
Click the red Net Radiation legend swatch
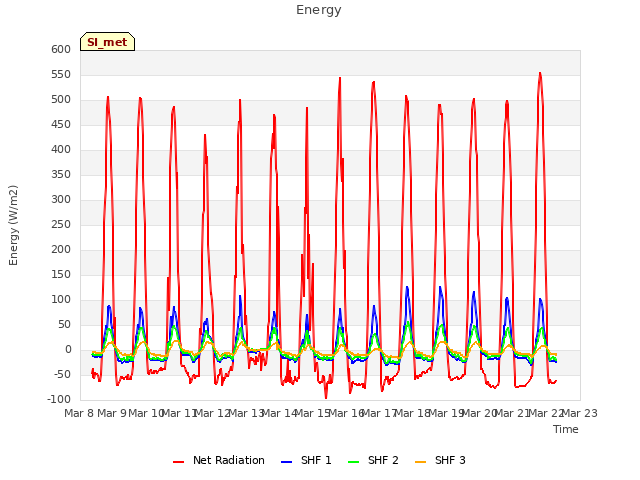[178, 462]
